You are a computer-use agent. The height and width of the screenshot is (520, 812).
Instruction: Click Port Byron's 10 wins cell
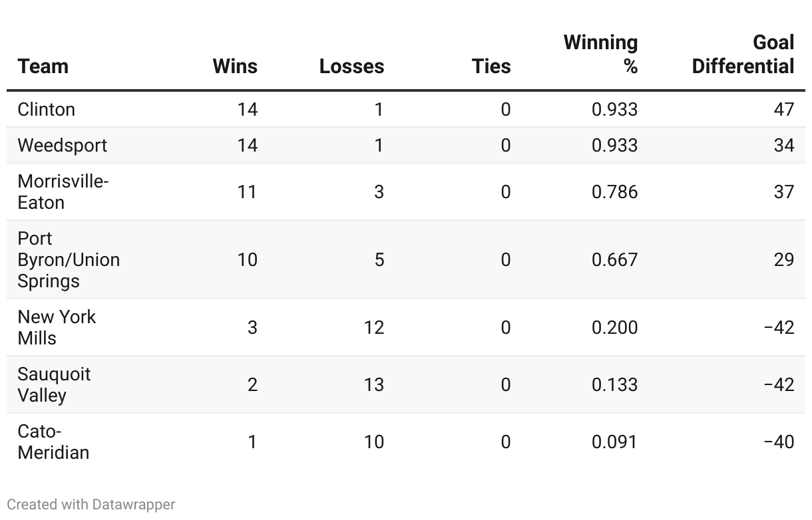(247, 259)
